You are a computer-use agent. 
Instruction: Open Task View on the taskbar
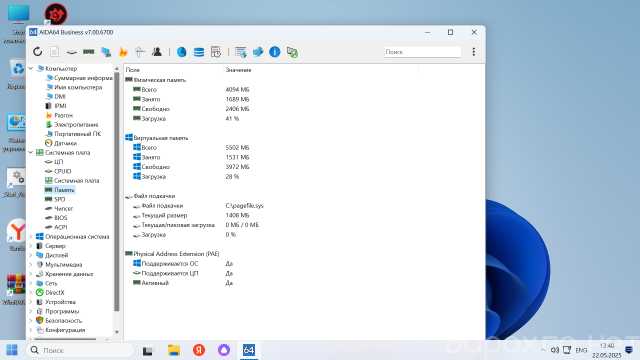[147, 350]
